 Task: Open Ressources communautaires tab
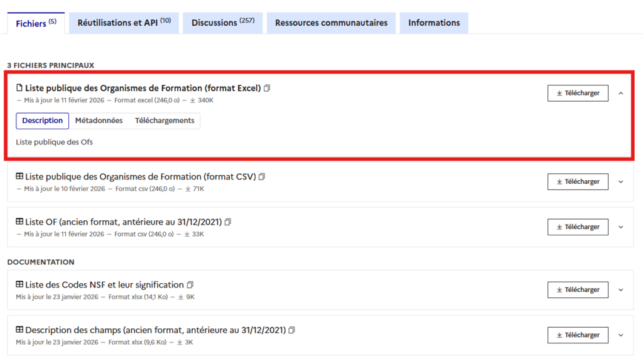(331, 23)
